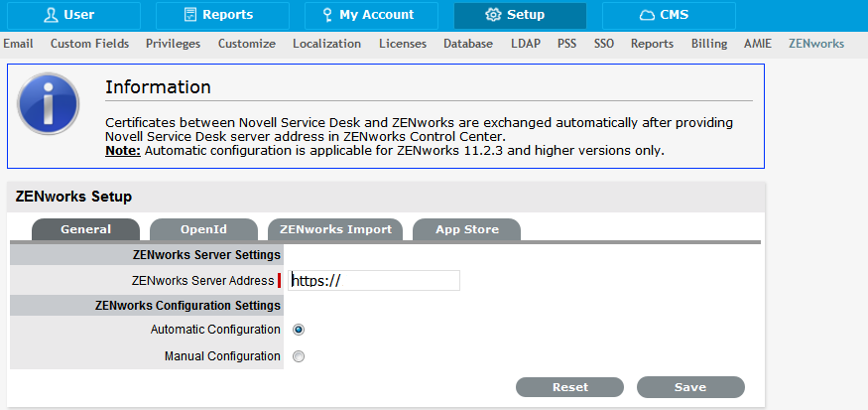Select Manual Configuration radio button
The width and height of the screenshot is (868, 410).
(299, 356)
